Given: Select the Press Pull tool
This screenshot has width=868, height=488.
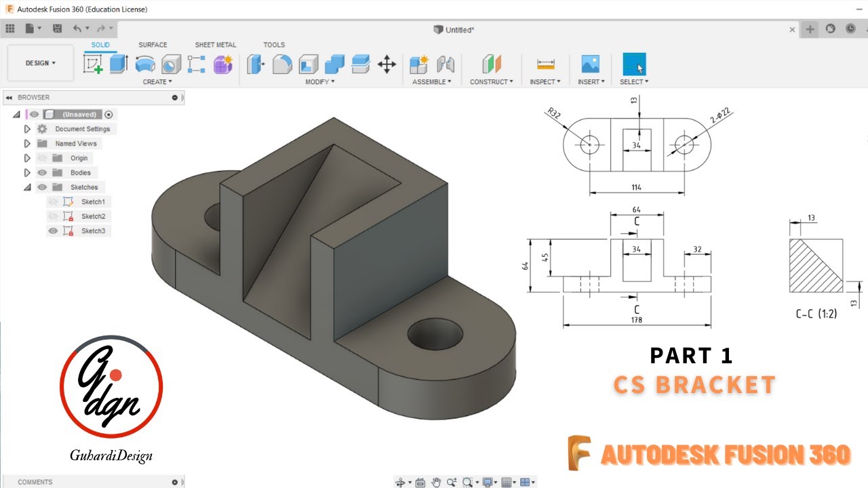Looking at the screenshot, I should [x=256, y=64].
